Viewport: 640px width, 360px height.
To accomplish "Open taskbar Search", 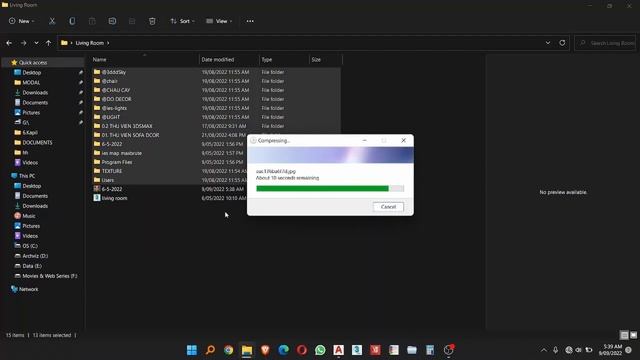I will point(210,350).
